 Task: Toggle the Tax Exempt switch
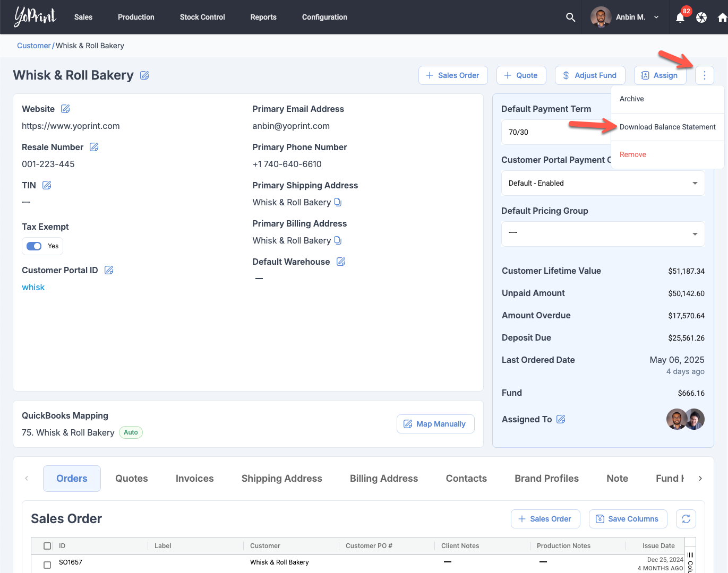click(35, 246)
